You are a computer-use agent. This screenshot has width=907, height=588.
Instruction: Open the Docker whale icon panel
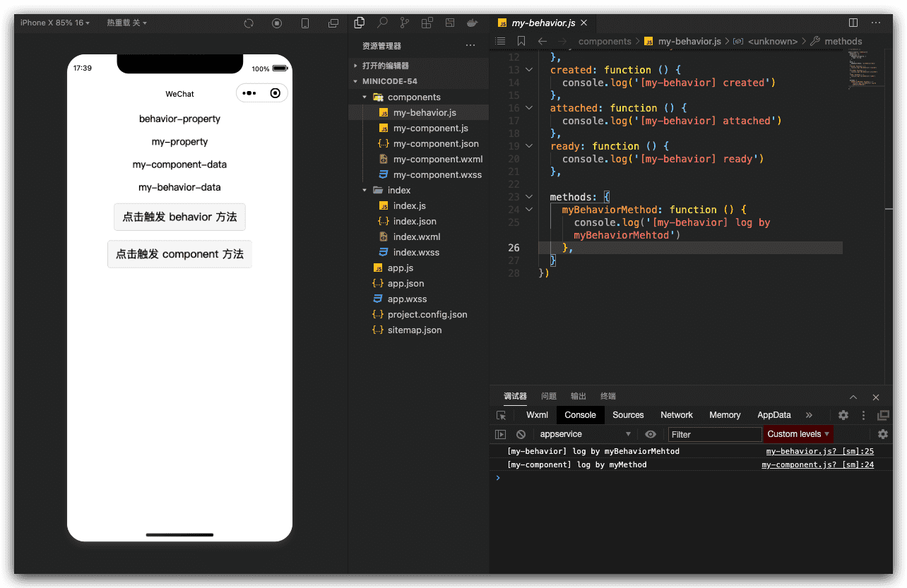(x=472, y=23)
